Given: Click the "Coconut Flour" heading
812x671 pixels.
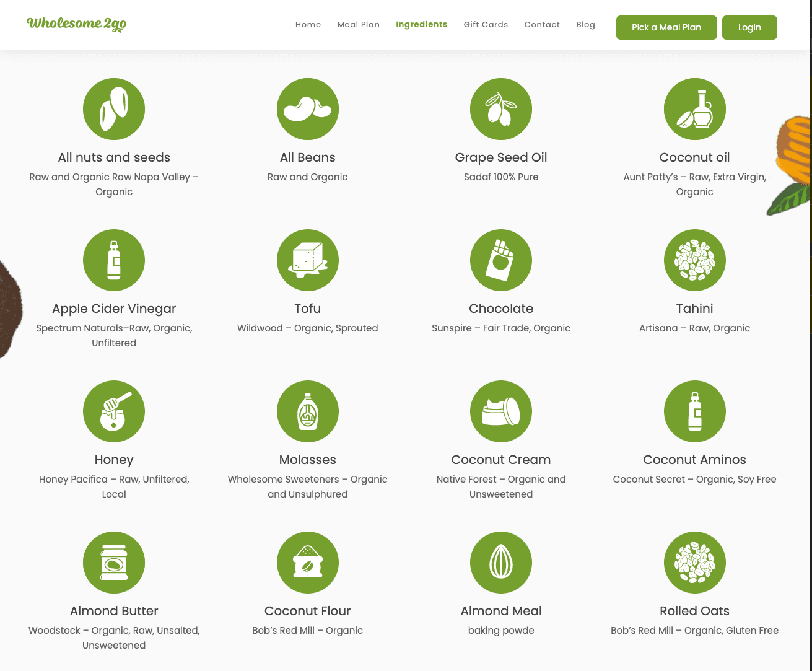Looking at the screenshot, I should 308,611.
